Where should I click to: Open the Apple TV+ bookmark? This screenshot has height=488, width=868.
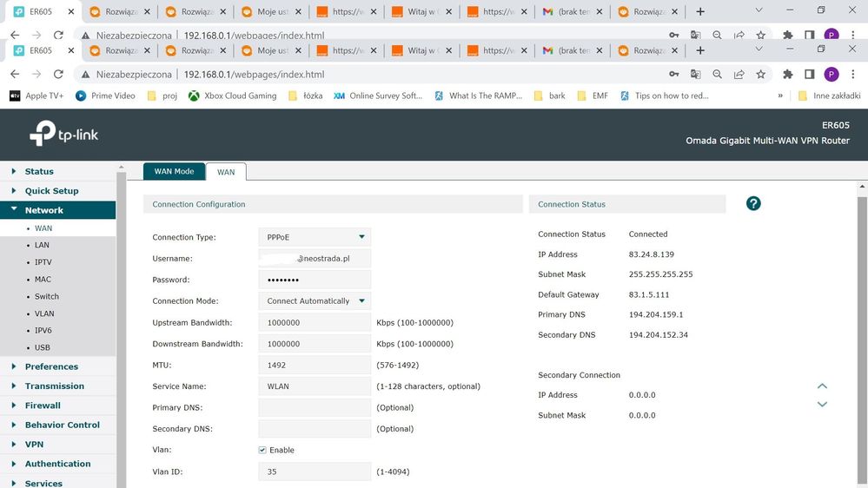36,96
